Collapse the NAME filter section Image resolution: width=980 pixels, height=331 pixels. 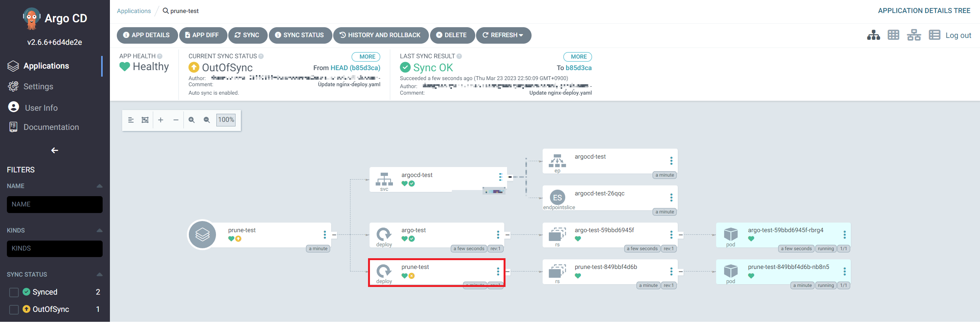coord(100,186)
